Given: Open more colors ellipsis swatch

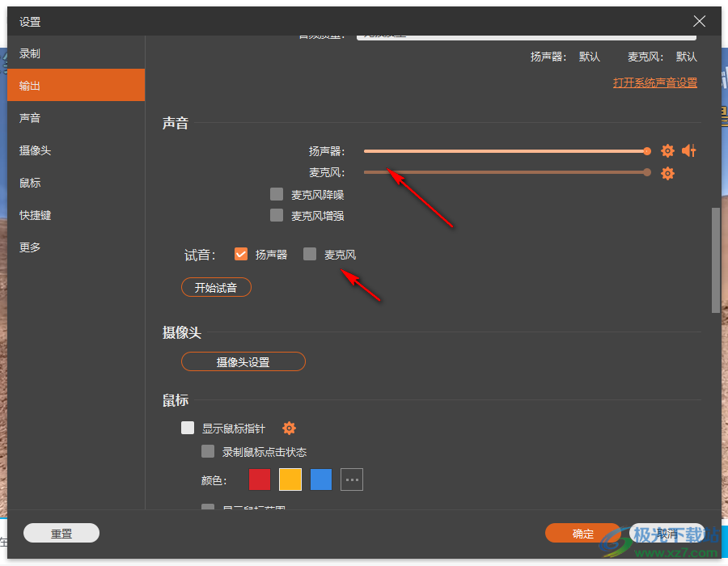Looking at the screenshot, I should (352, 479).
